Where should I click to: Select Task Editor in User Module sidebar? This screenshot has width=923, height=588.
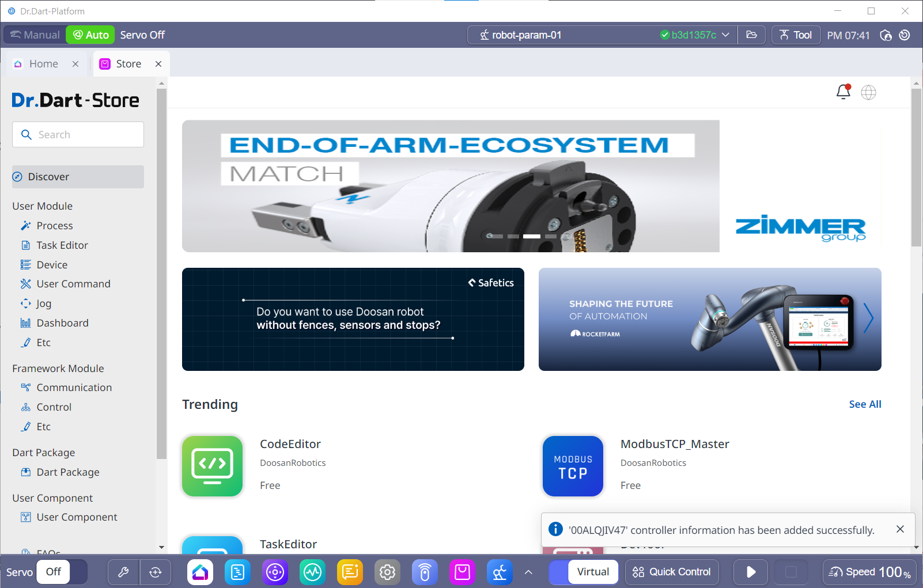tap(62, 245)
